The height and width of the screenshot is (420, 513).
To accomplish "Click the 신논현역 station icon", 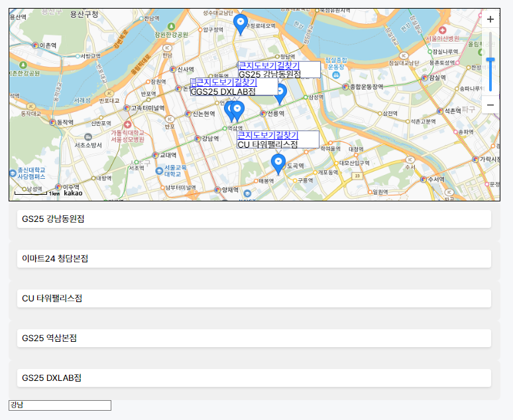I will pos(188,113).
